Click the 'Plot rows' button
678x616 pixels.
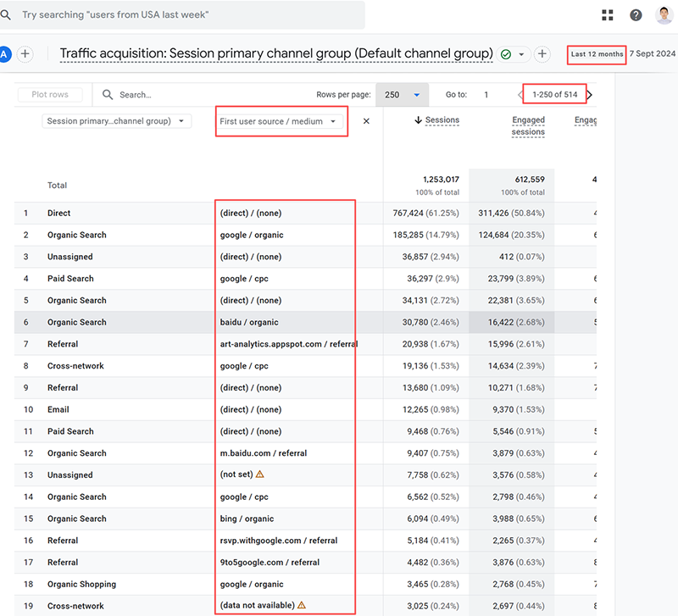tap(49, 95)
